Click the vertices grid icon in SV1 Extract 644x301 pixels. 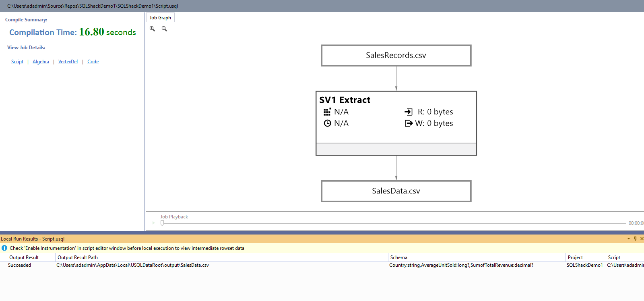click(327, 112)
